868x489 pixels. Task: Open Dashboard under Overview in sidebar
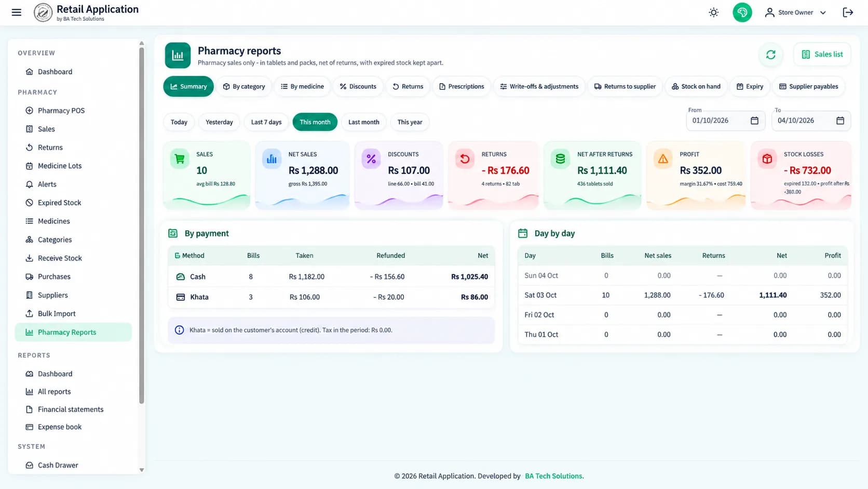tap(73, 72)
